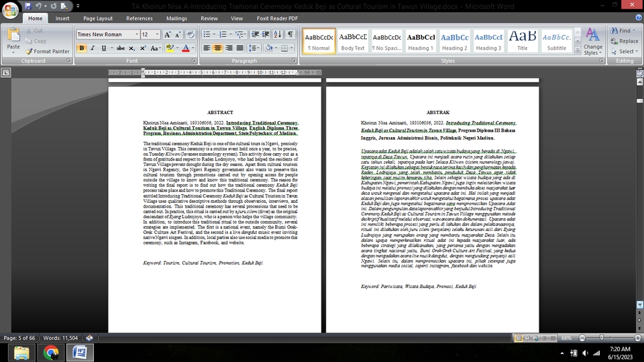Viewport: 644px width, 362px height.
Task: Click the tab selector at ruler corner
Action: (x=6, y=73)
